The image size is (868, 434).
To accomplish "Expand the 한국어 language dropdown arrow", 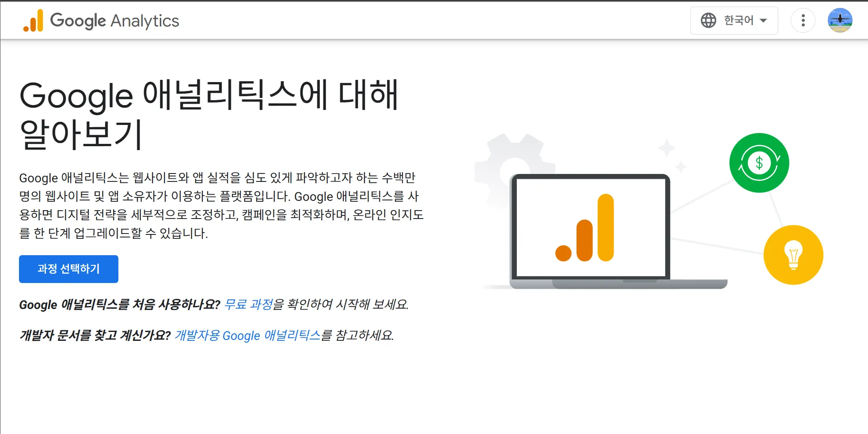I will click(x=763, y=20).
